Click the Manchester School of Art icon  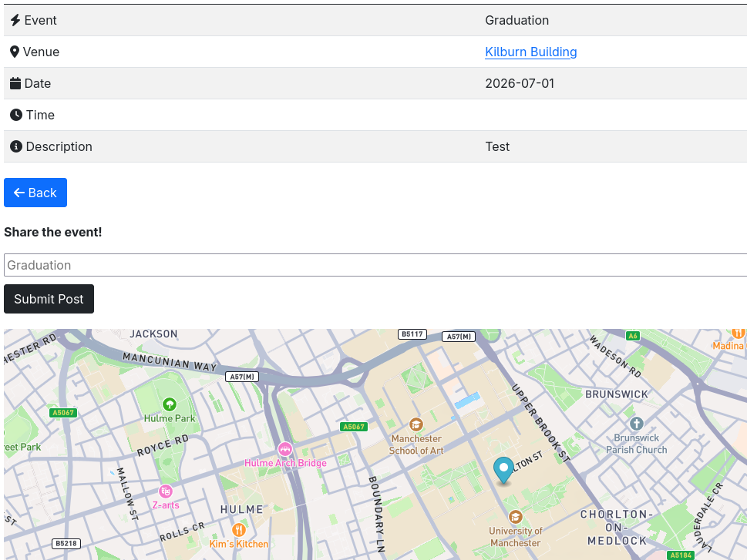(416, 424)
